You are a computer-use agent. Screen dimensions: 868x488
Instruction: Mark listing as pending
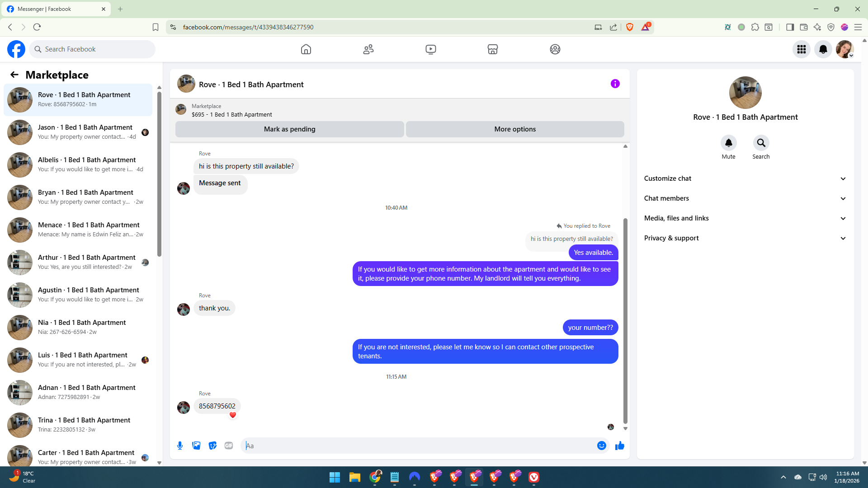(x=289, y=129)
